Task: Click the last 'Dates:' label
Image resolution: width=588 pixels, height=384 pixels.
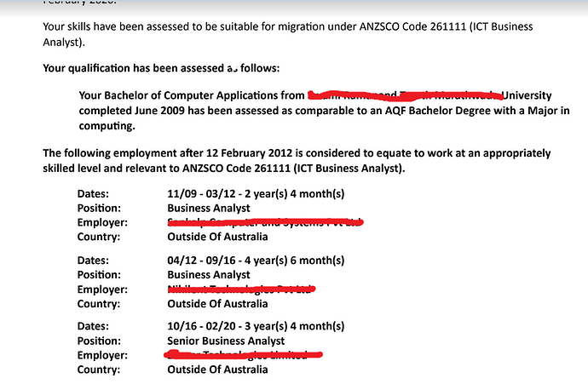Action: pyautogui.click(x=93, y=326)
